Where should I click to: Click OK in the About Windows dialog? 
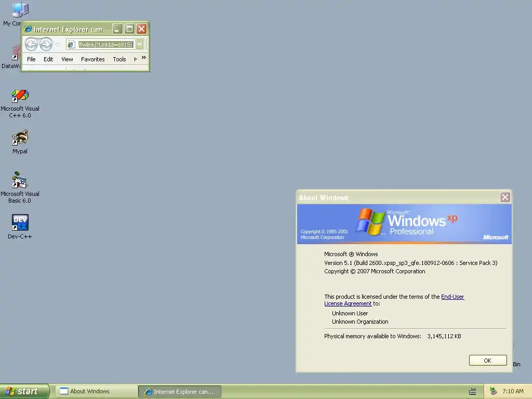pyautogui.click(x=487, y=361)
